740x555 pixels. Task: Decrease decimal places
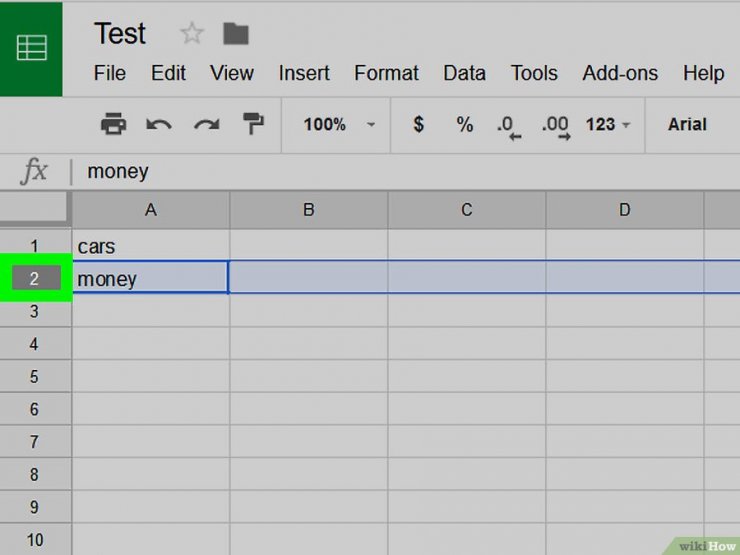(509, 126)
